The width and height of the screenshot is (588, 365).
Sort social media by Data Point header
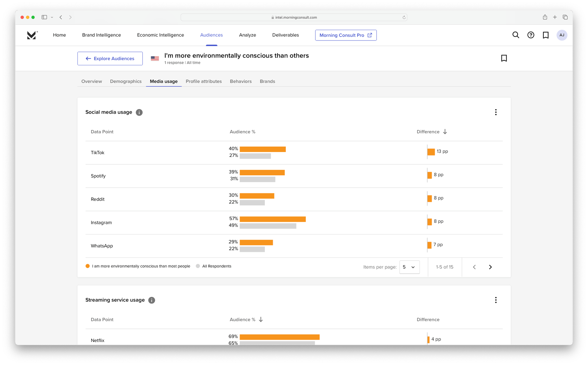102,132
